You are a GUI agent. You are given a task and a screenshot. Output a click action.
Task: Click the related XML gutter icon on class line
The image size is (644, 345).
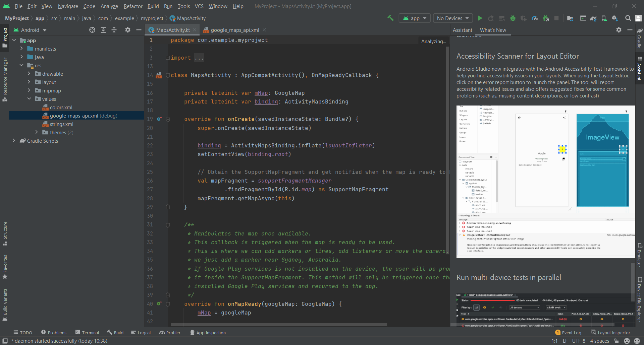159,75
